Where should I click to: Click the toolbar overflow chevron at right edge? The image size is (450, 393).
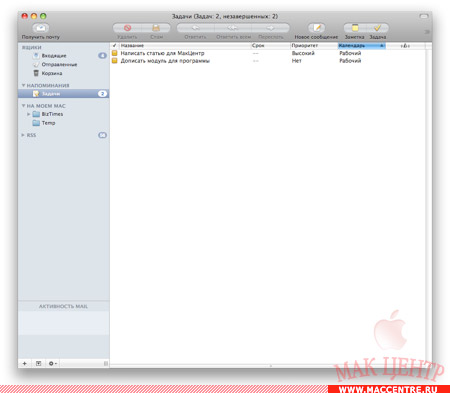click(427, 32)
